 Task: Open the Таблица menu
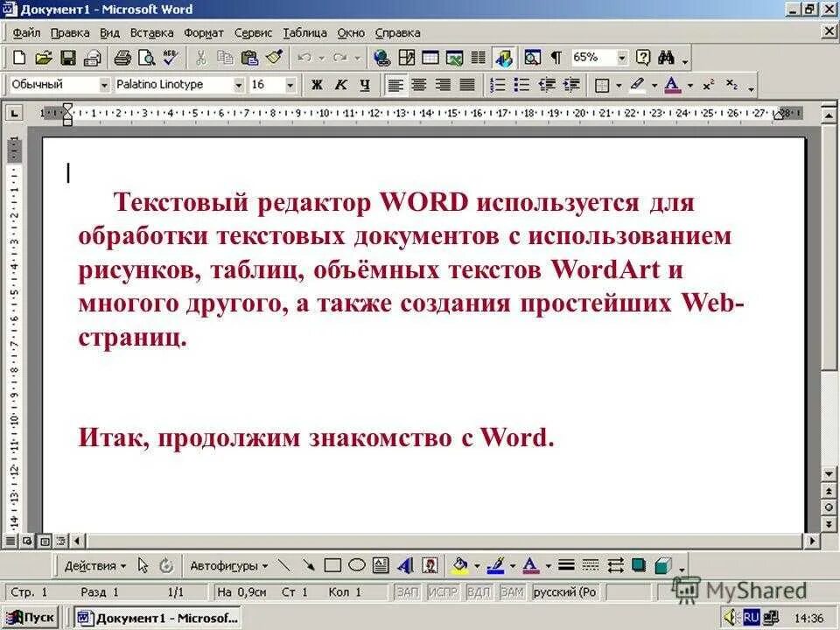(x=304, y=32)
